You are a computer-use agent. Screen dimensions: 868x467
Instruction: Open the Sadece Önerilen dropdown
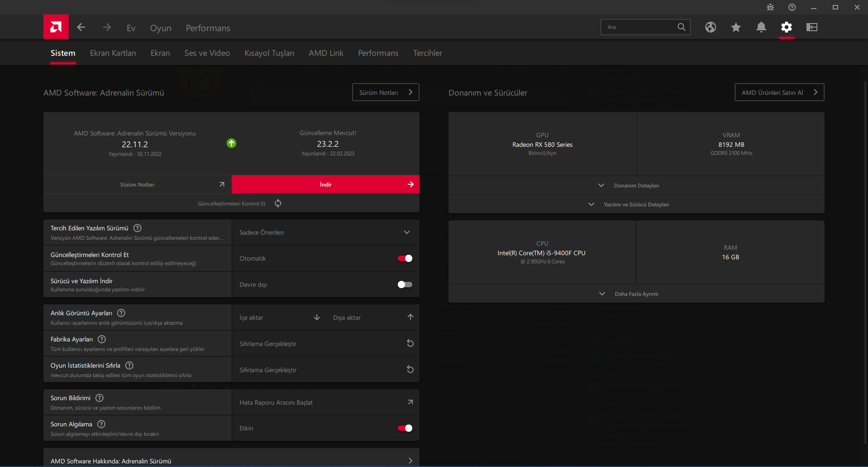[325, 233]
